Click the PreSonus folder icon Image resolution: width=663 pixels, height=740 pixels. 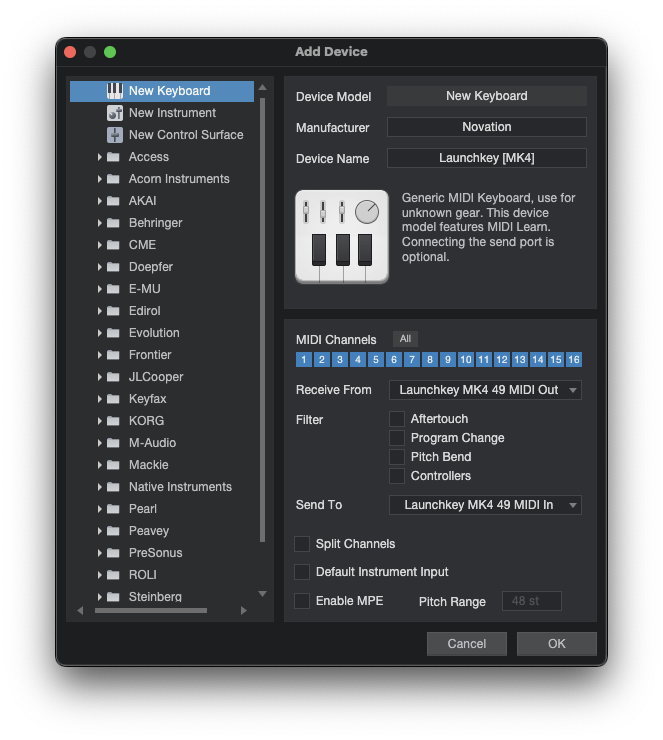113,553
